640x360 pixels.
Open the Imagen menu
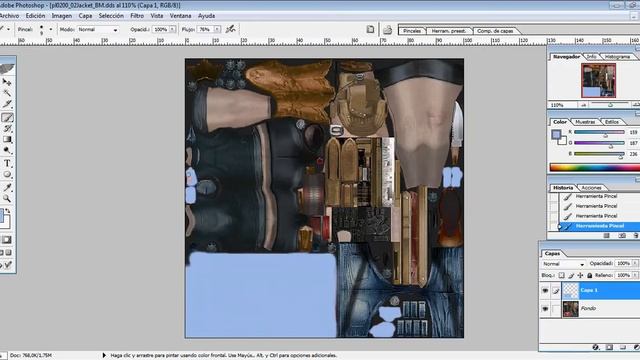[62, 16]
